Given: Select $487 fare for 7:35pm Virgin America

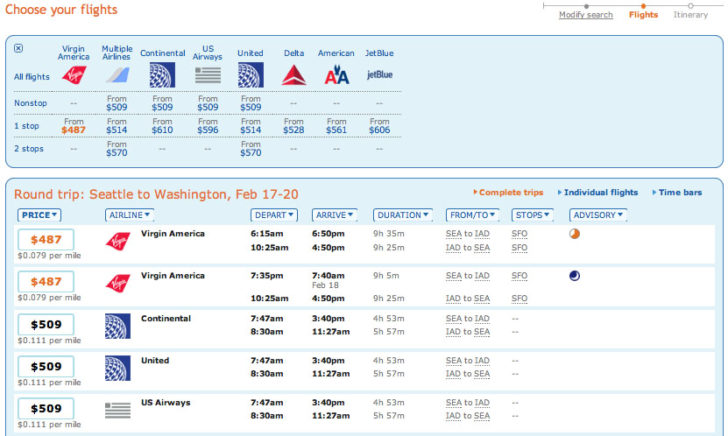Looking at the screenshot, I should click(46, 281).
